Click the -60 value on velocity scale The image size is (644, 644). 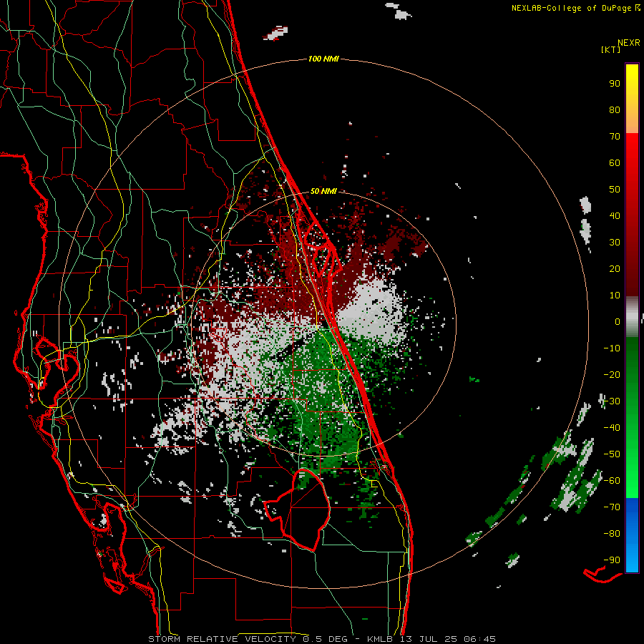pos(612,481)
